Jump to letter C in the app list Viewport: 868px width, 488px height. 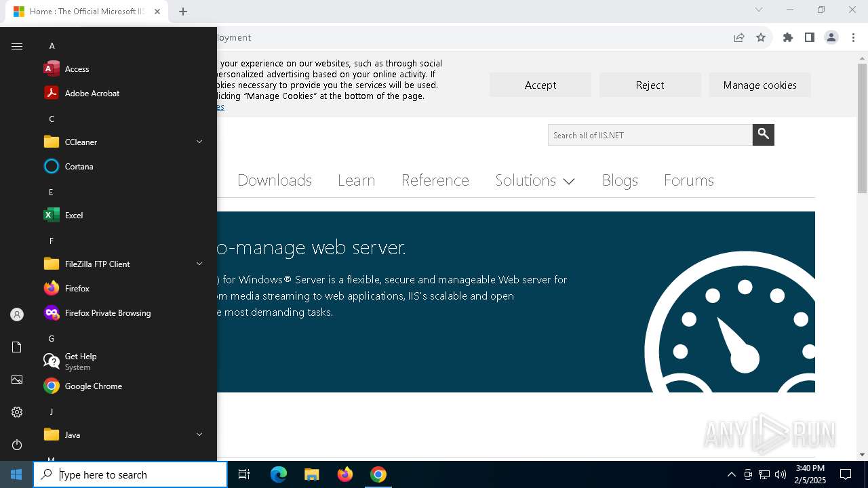pos(52,119)
